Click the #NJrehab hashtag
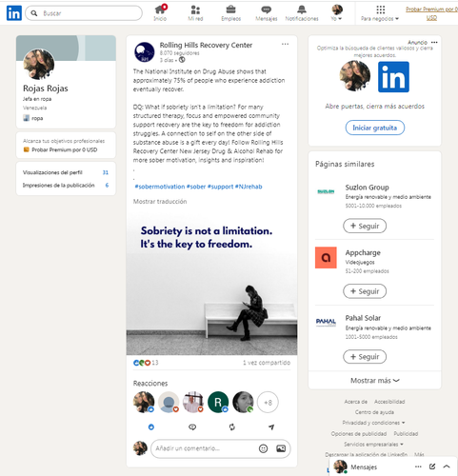 (249, 187)
